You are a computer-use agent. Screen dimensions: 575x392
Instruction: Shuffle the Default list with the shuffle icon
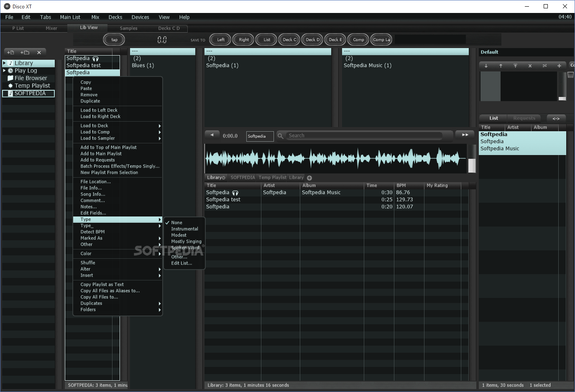pos(544,66)
